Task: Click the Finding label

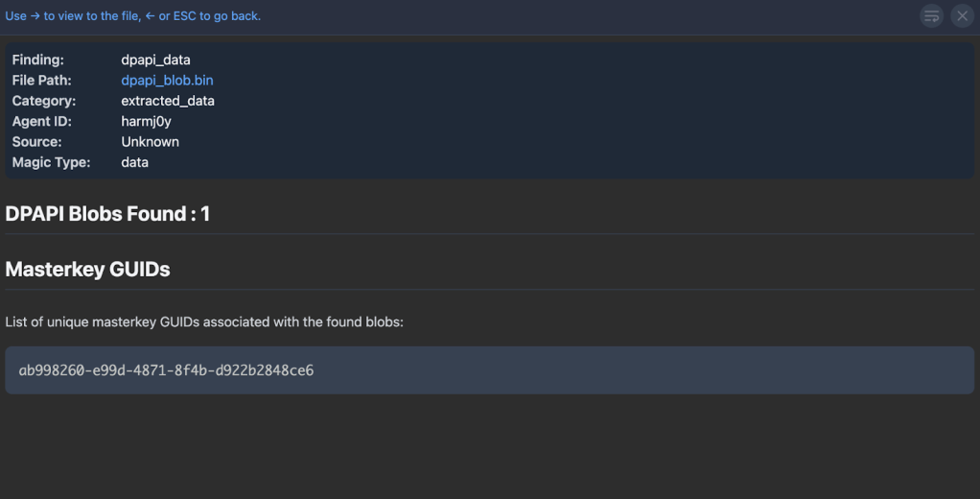Action: pyautogui.click(x=37, y=60)
